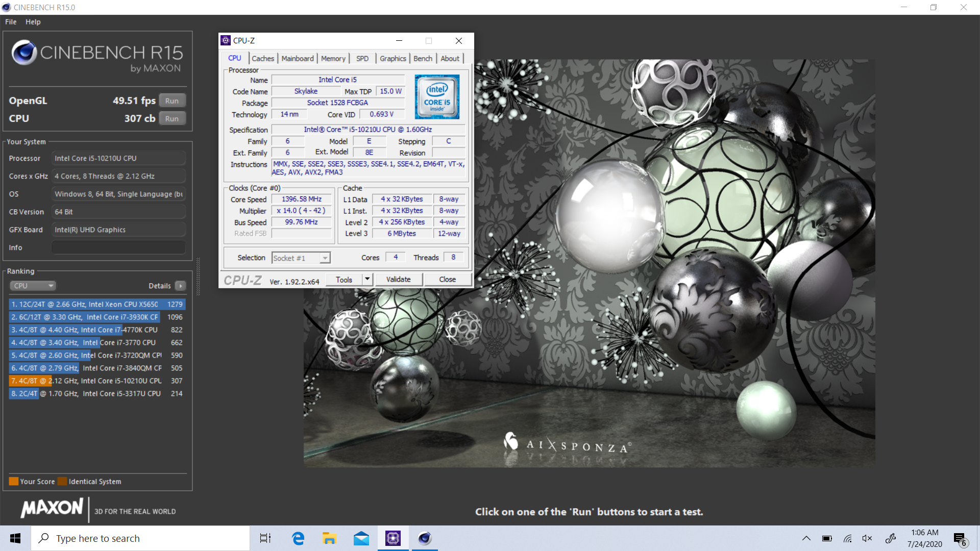Open Task View from the taskbar

[265, 538]
